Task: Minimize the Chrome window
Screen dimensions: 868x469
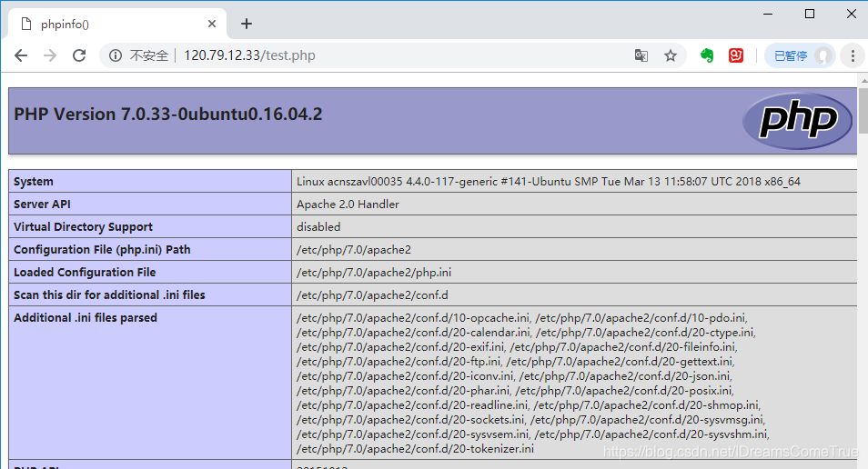Action: coord(768,14)
